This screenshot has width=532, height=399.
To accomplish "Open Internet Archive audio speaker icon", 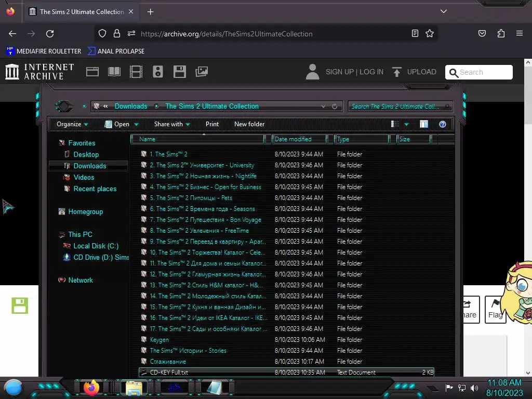I will pos(158,72).
